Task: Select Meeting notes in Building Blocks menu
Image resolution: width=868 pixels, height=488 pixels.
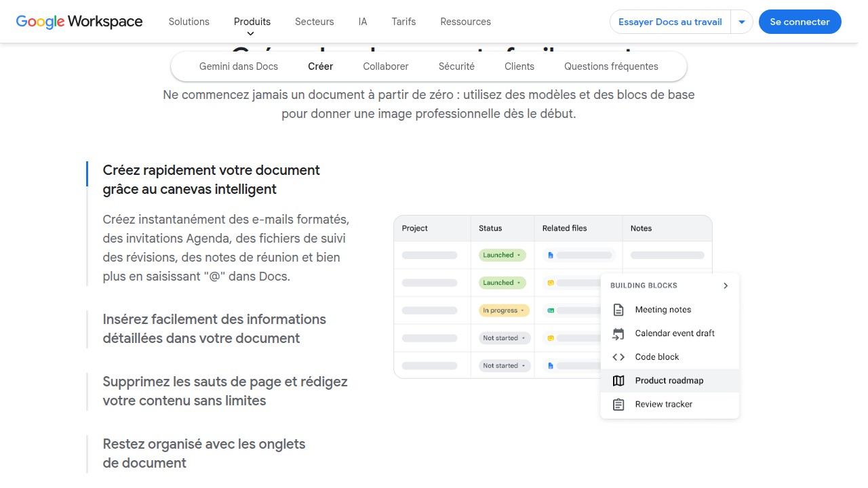Action: [x=670, y=310]
